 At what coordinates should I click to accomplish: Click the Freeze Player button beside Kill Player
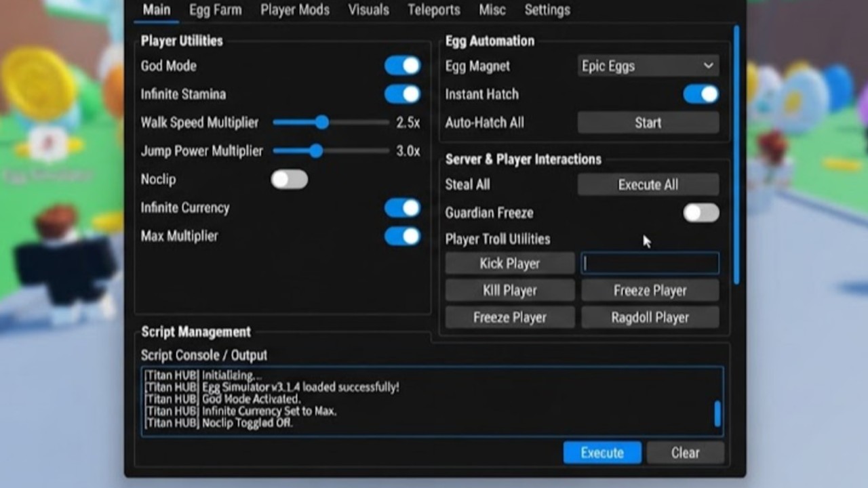[650, 291]
